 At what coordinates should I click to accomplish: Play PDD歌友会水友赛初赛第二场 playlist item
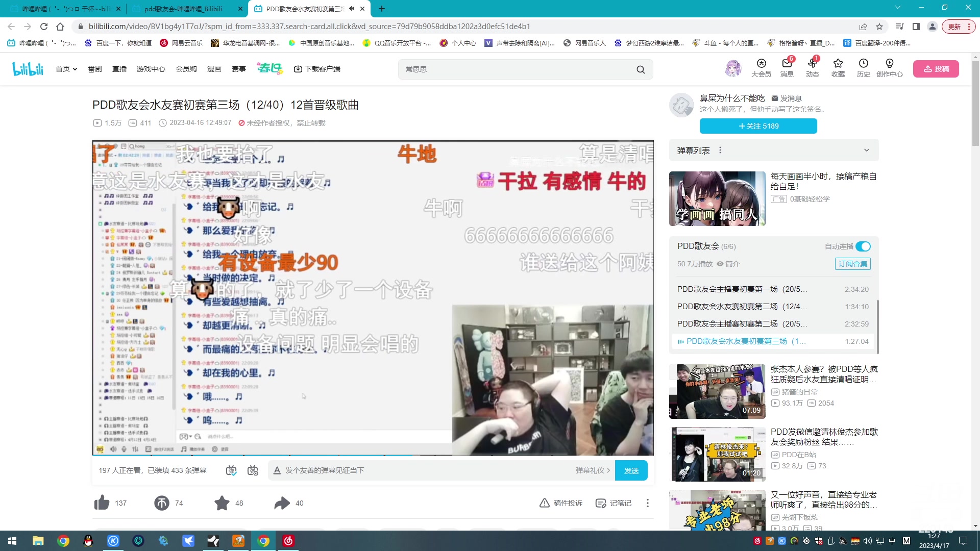click(773, 307)
